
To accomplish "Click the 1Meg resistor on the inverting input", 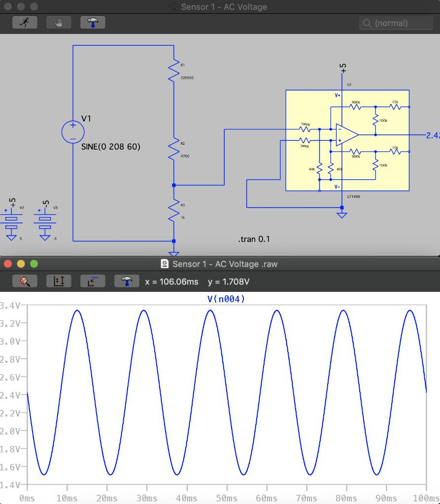I will click(x=305, y=129).
